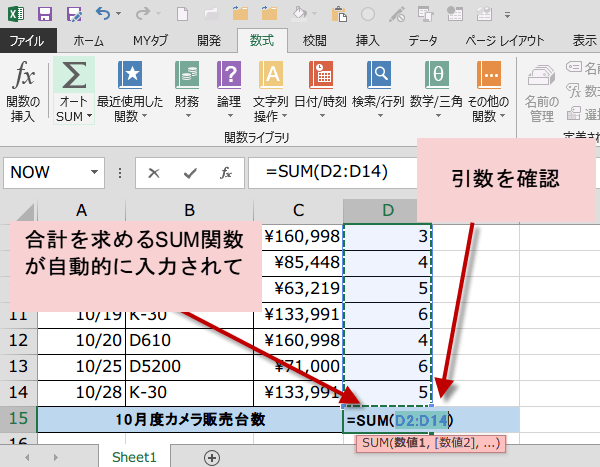The image size is (600, 467).
Task: Open the データ ribbon tab
Action: 423,41
